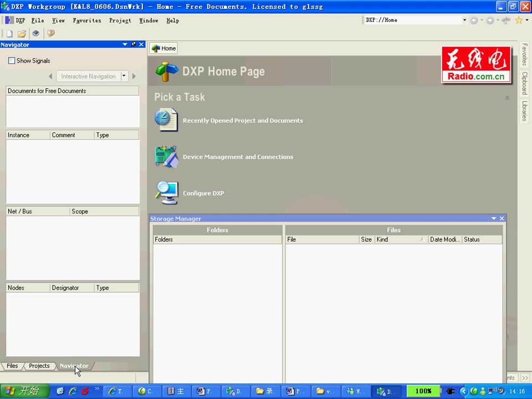Click the Interactive Navigation button

(89, 76)
